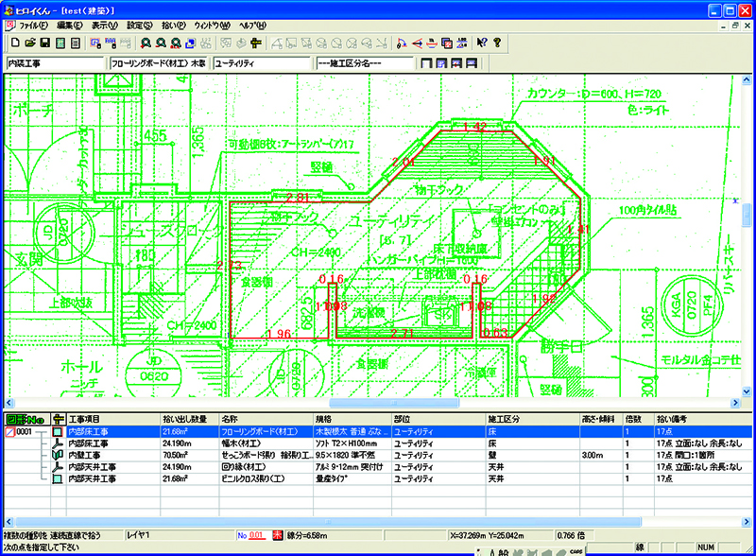Open the ファイル(F) menu
This screenshot has width=756, height=556.
pos(34,26)
